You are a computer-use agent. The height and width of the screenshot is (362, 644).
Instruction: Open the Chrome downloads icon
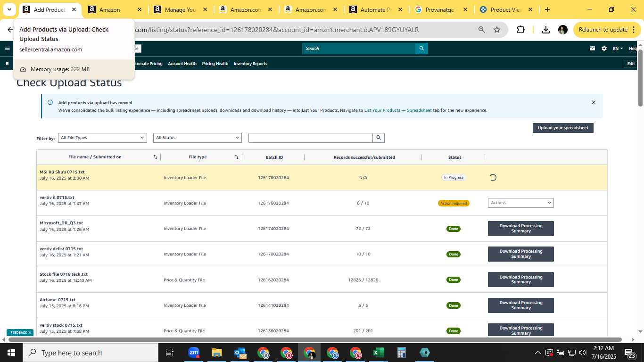(545, 30)
